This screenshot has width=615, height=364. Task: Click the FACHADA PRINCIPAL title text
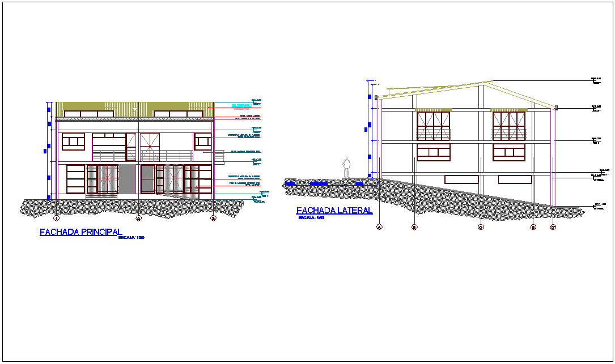point(81,232)
